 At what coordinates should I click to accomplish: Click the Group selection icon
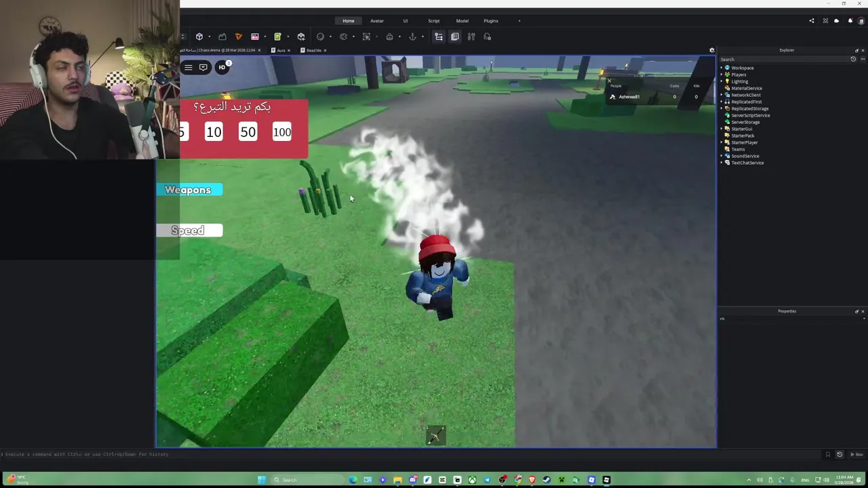pyautogui.click(x=366, y=37)
